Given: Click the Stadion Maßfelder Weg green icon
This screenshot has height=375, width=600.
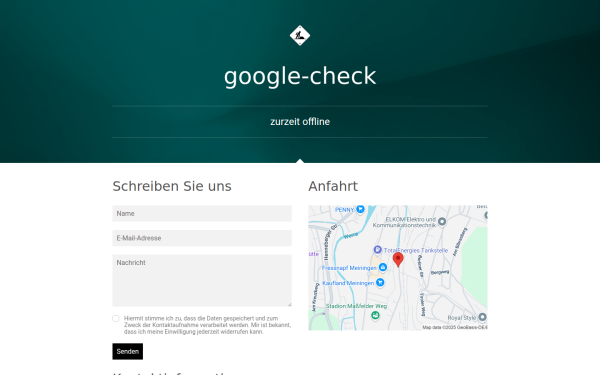Looking at the screenshot, I should tap(375, 315).
